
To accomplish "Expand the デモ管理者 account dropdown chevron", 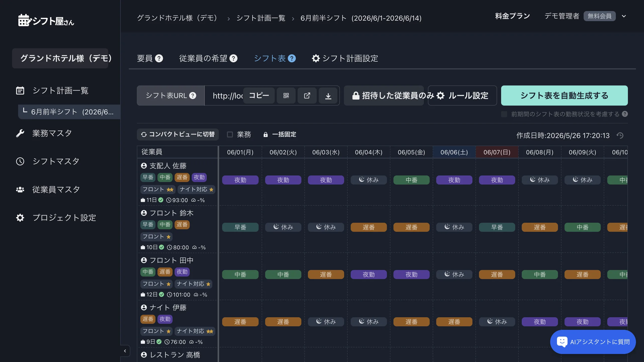I will point(624,16).
